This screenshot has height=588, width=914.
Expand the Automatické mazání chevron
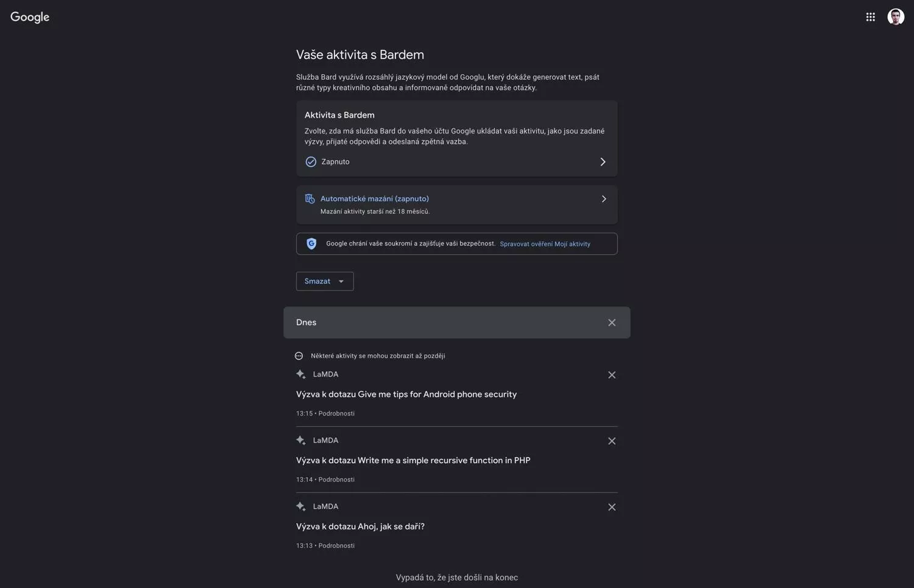[x=603, y=199]
